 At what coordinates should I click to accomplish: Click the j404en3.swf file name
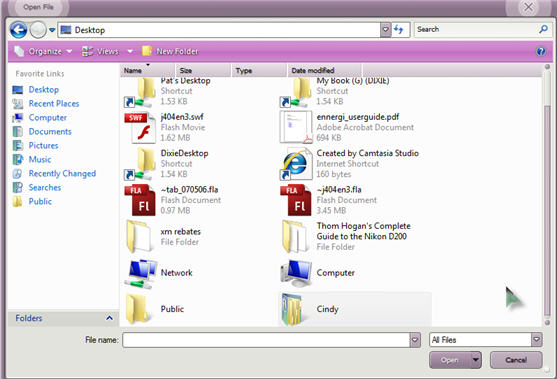182,117
